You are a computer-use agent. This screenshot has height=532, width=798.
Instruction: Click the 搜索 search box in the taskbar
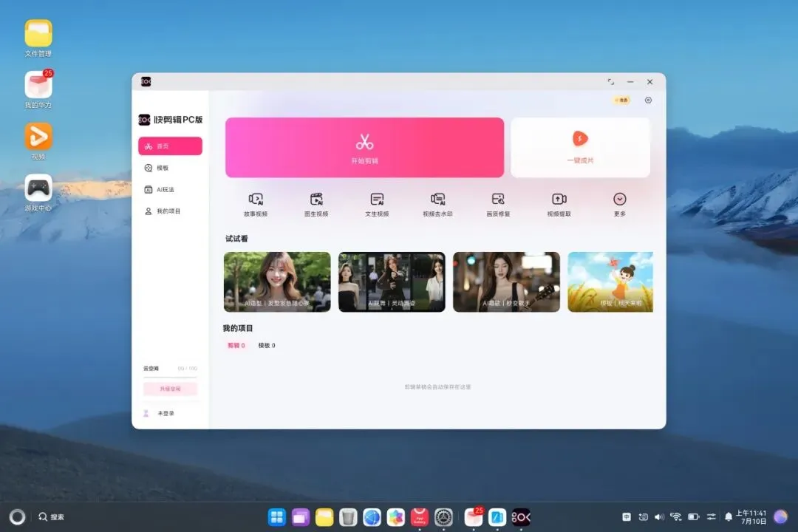point(52,516)
